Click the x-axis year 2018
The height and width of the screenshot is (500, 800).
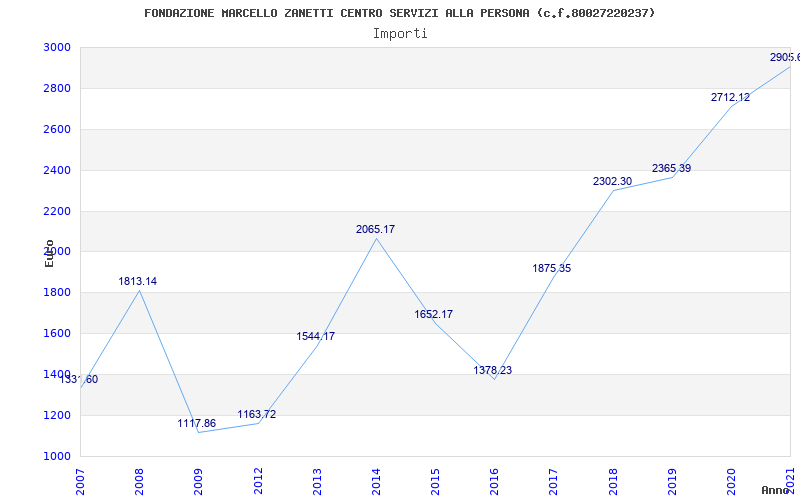(613, 480)
